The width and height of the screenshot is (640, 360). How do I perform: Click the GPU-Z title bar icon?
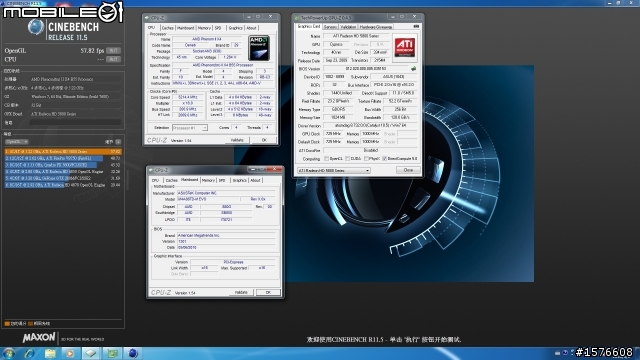(297, 18)
